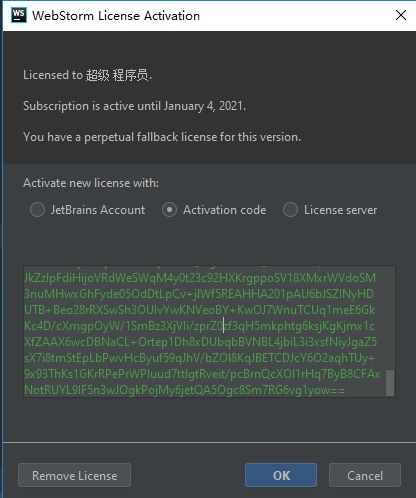Click the code line starting 'sX7i8tmStEpL'
This screenshot has height=498, width=416.
[x=200, y=358]
